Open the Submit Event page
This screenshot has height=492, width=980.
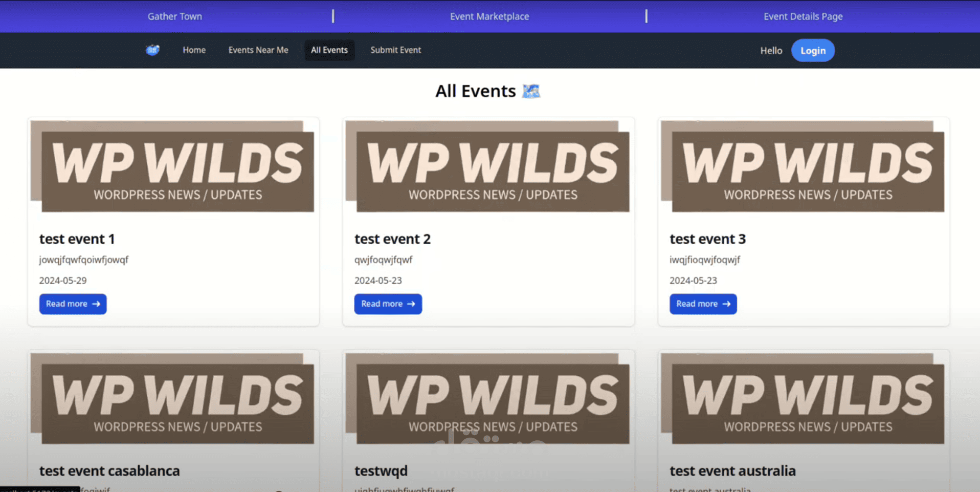coord(395,50)
